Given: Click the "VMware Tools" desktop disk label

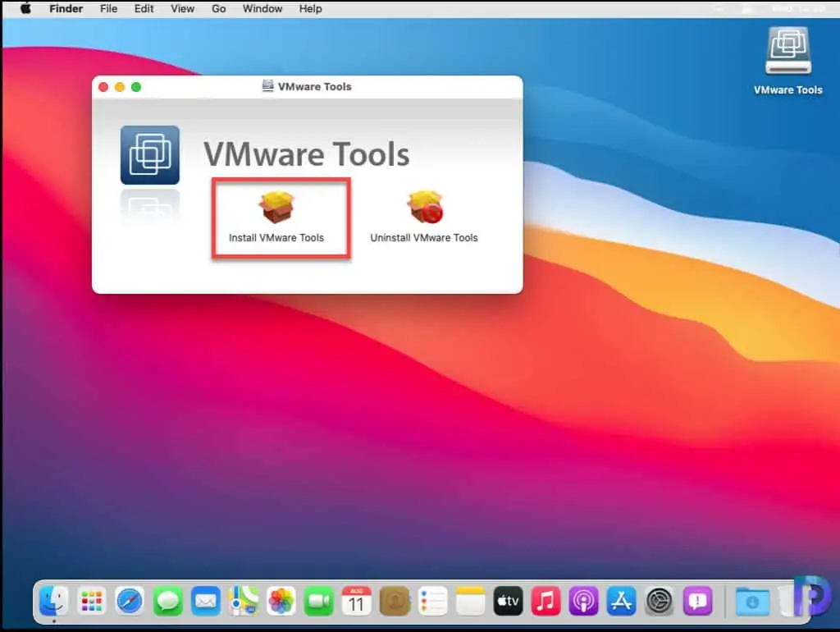Looking at the screenshot, I should [788, 90].
